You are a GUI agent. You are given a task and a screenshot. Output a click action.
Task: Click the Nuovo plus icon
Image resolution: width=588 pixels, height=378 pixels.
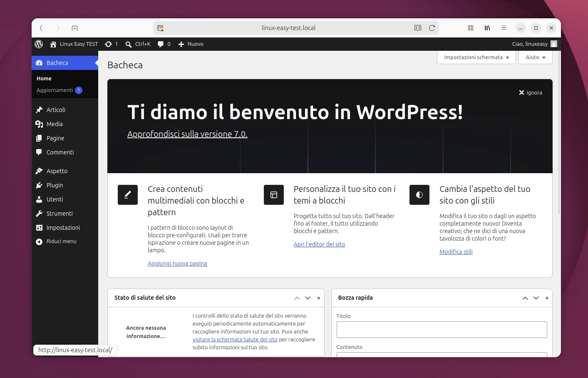[181, 44]
